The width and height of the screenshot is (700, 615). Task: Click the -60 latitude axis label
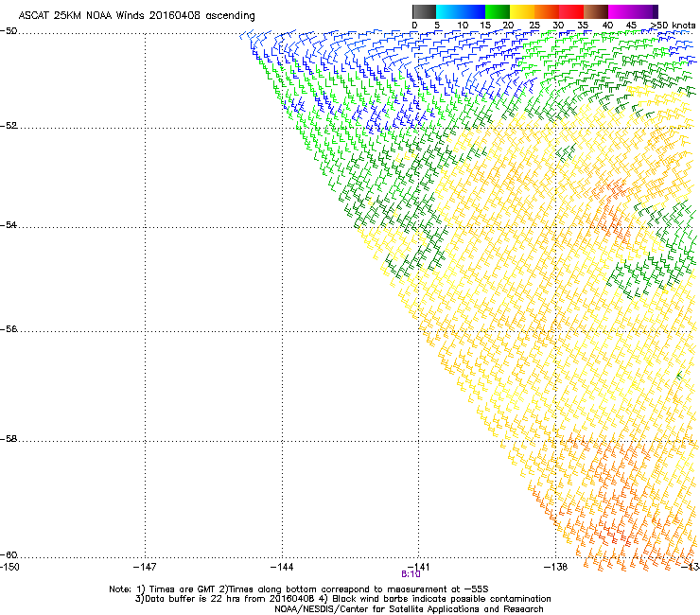pos(9,555)
